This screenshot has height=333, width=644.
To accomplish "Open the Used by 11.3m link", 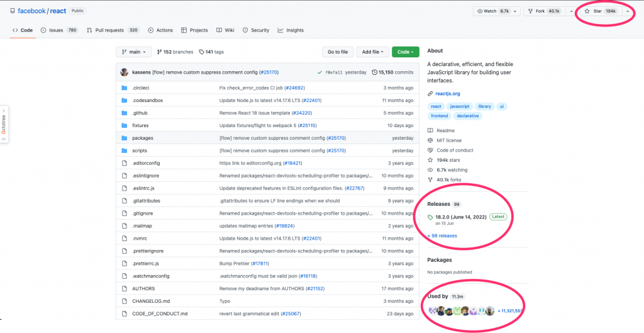I will tap(446, 296).
